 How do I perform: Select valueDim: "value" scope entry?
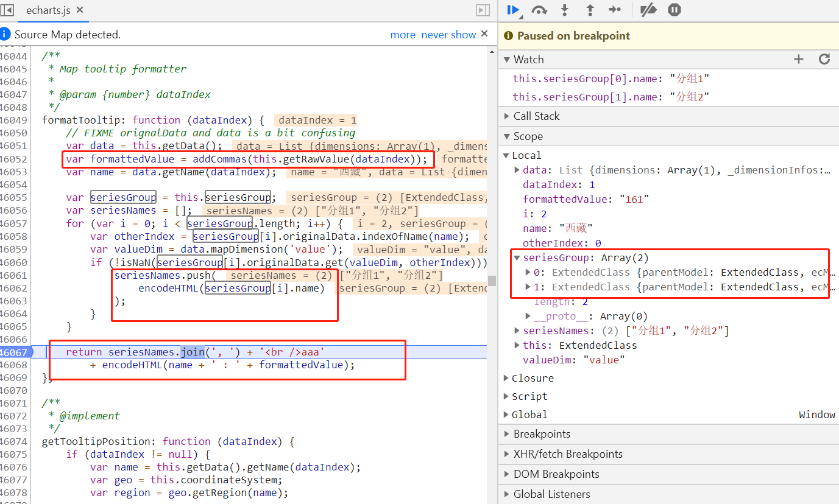pos(574,360)
